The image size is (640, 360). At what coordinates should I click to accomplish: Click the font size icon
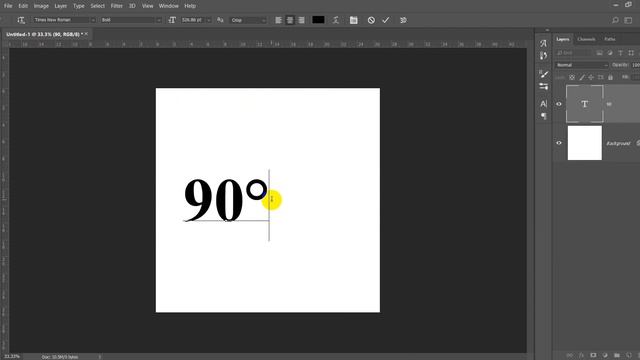click(172, 20)
